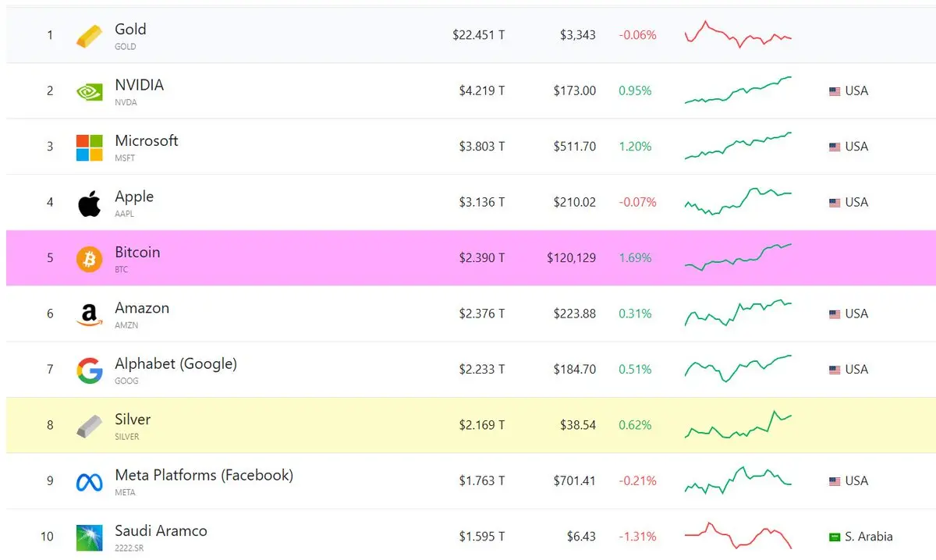Click the Apple logo icon
This screenshot has height=560, width=936.
(x=89, y=203)
